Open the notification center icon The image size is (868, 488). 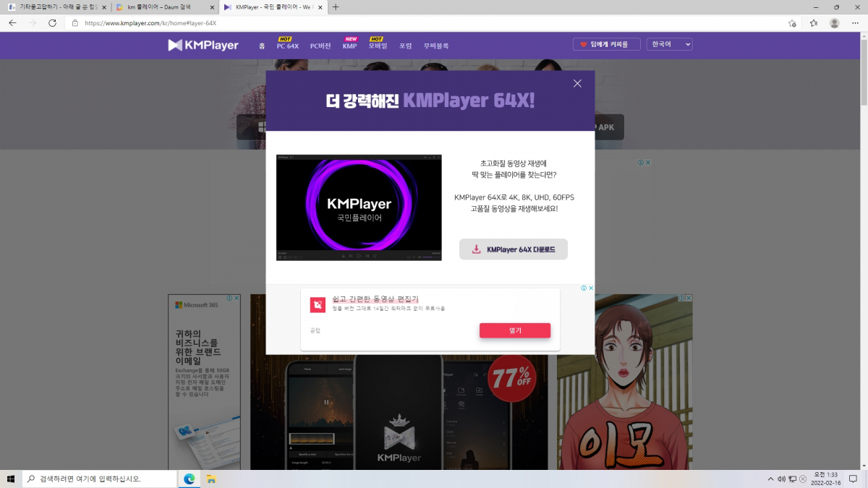point(854,479)
